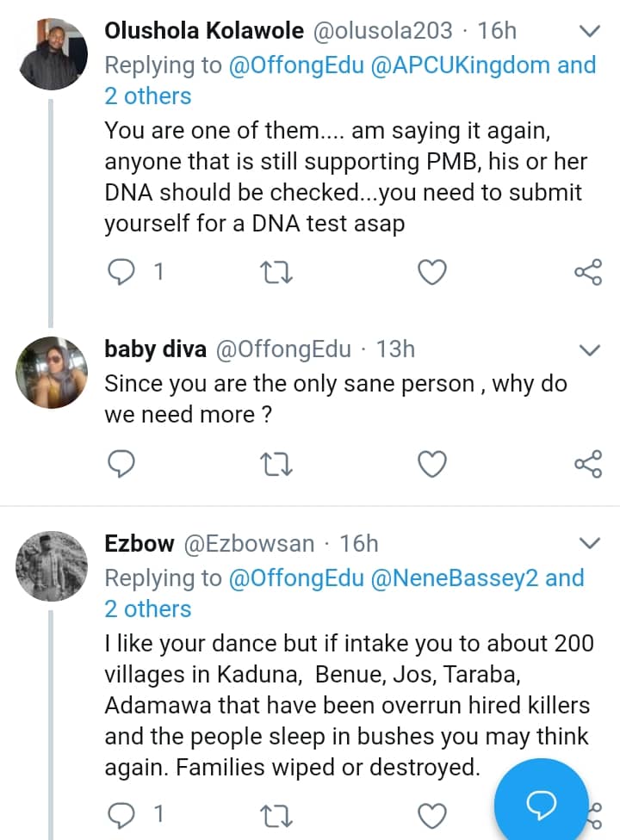Share Olushola Kolawole's tweet
The height and width of the screenshot is (840, 620).
587,274
